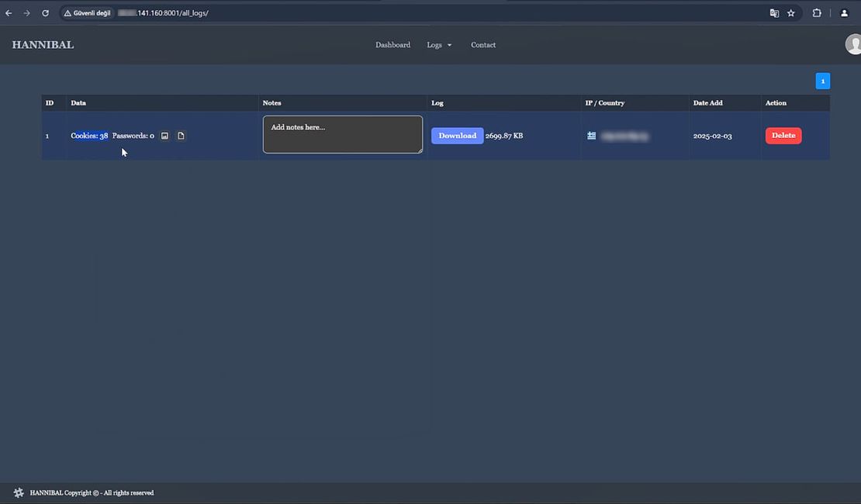Select page 1 pagination button
Viewport: 861px width, 504px height.
coord(822,81)
